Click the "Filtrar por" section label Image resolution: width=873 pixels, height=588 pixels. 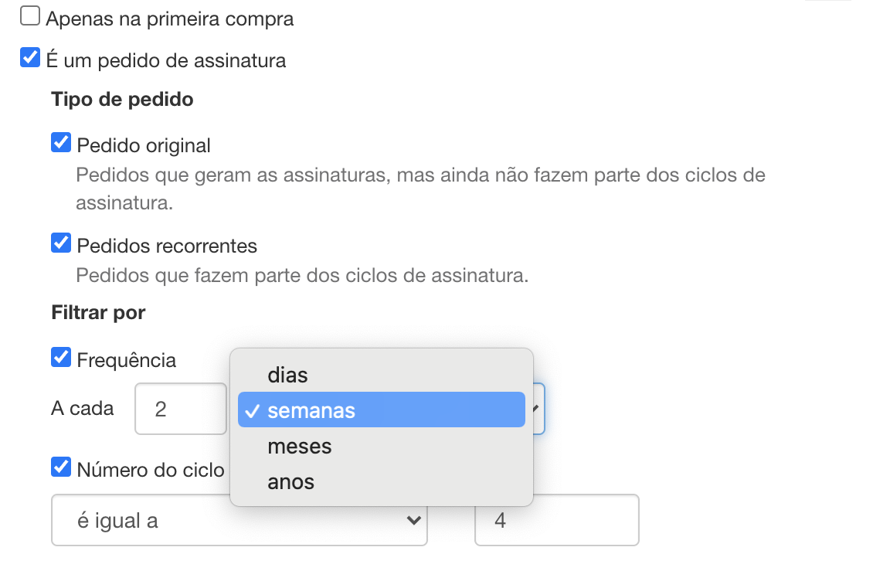98,312
